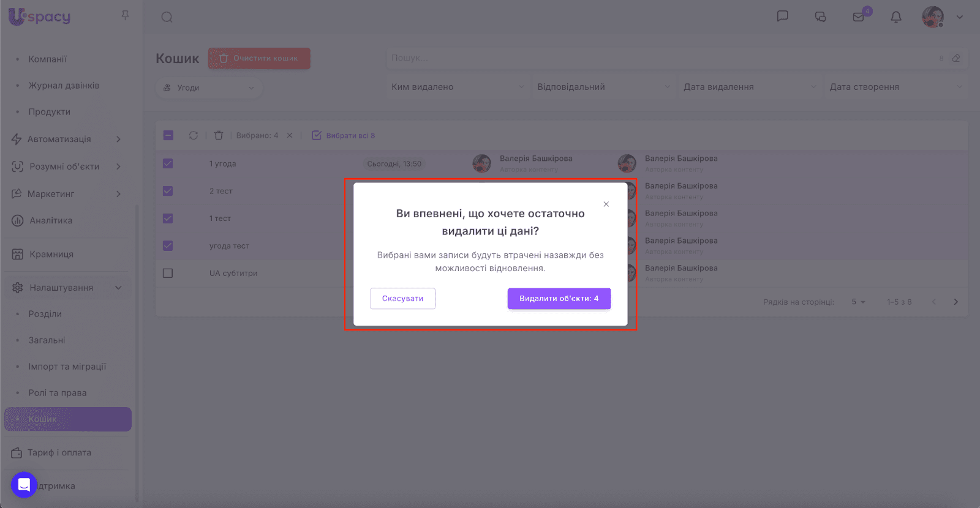Click the trash icon in table toolbar
This screenshot has height=508, width=980.
(219, 135)
